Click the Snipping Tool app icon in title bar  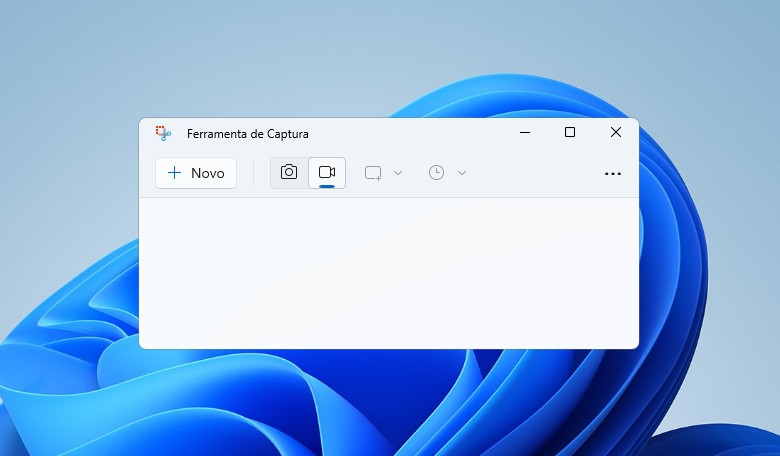[164, 133]
